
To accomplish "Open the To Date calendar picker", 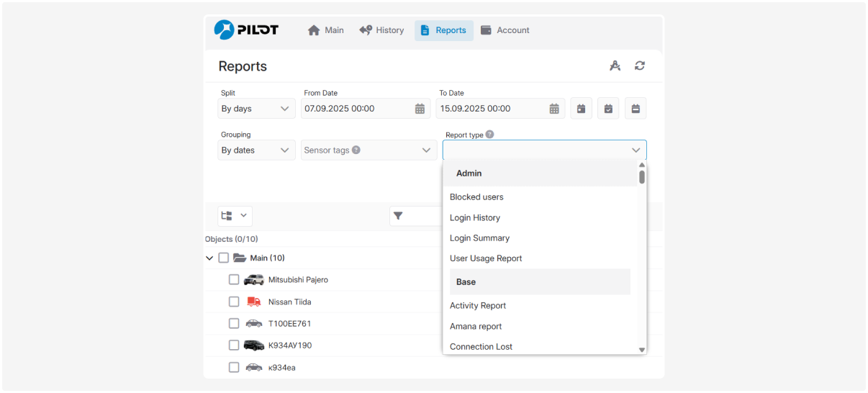I will pos(554,109).
